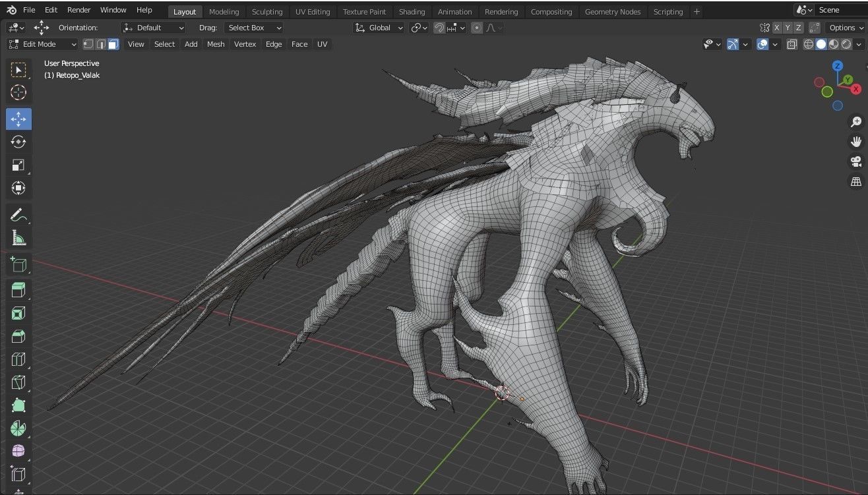Switch to the Sculpting workspace tab
868x495 pixels.
[267, 12]
